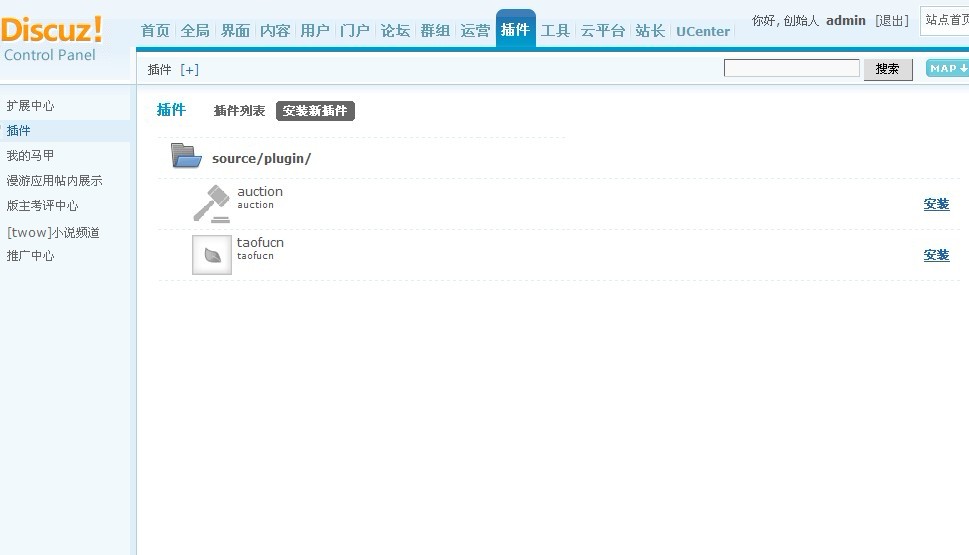Click the [退出] logout link

[x=892, y=21]
